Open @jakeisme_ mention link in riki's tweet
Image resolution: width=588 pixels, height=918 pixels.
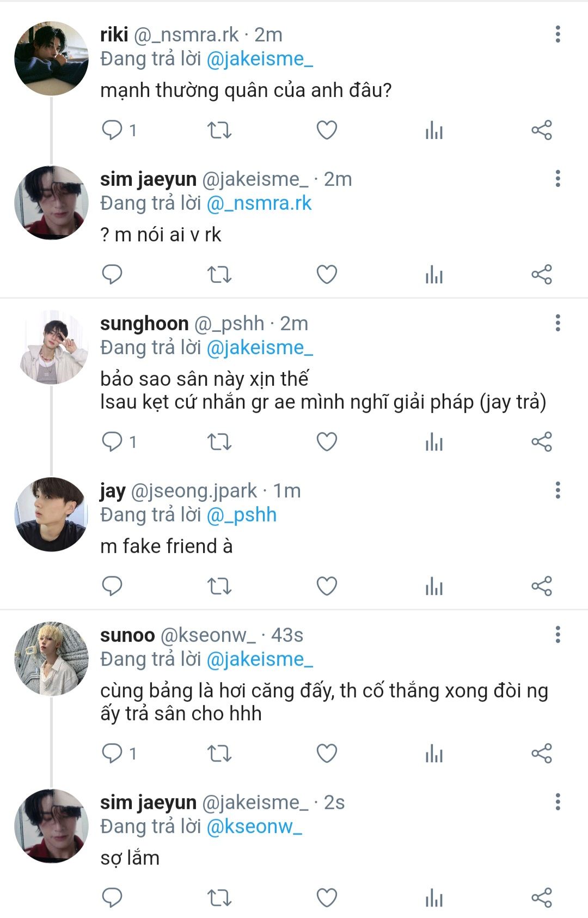[260, 59]
